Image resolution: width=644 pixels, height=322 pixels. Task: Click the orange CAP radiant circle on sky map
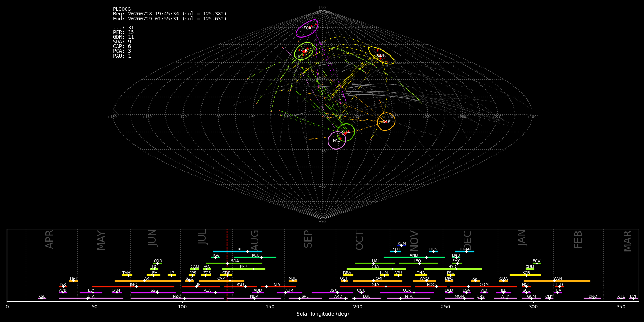(x=386, y=122)
